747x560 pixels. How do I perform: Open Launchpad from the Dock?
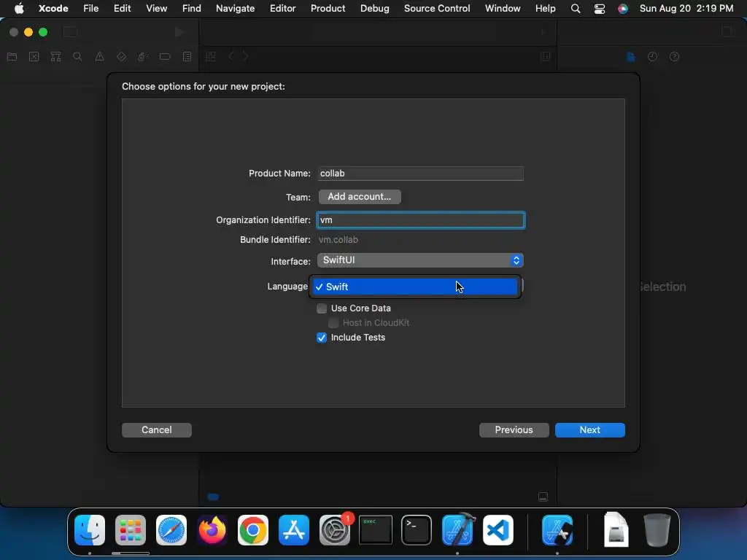pos(131,530)
